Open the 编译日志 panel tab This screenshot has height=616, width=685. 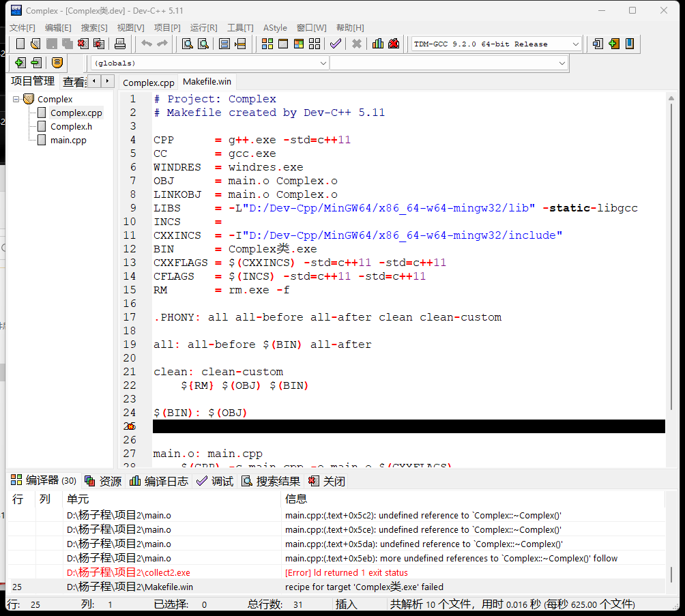159,481
